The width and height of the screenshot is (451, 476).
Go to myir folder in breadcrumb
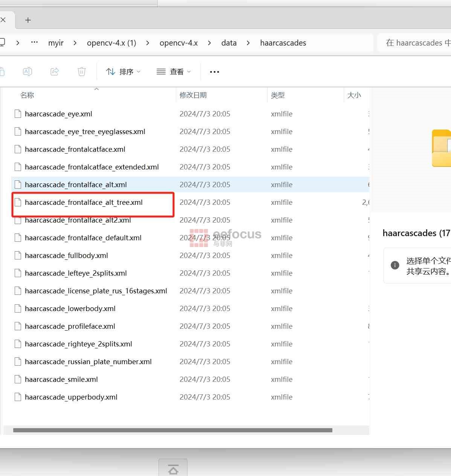click(56, 43)
